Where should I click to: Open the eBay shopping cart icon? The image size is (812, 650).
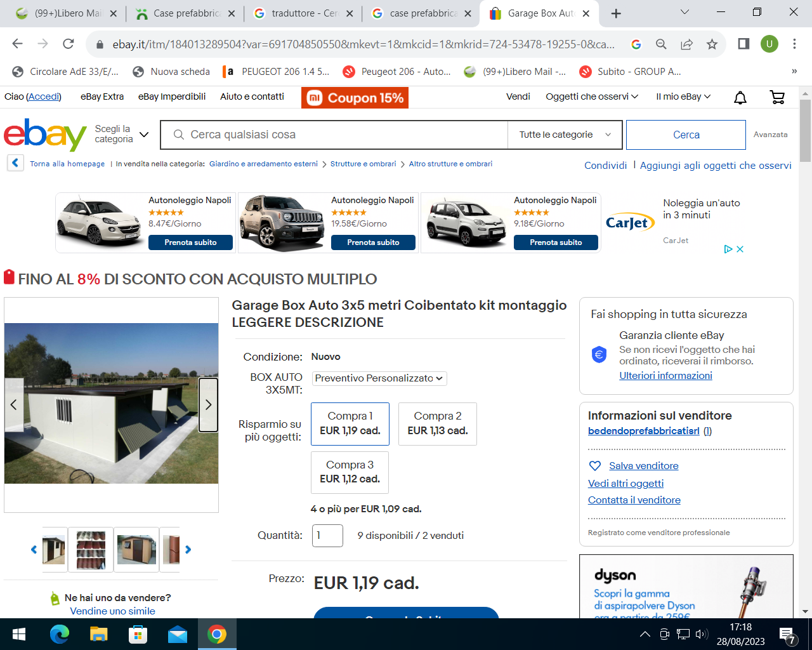point(777,97)
